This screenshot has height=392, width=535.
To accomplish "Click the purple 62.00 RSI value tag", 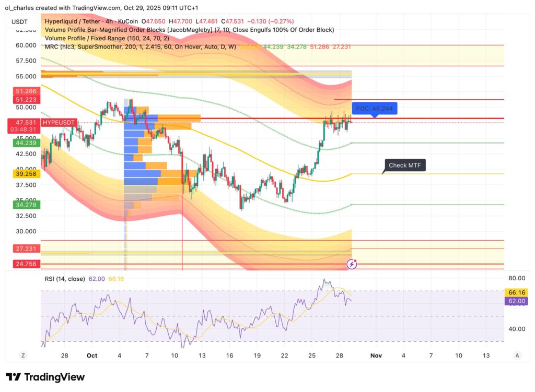I will tap(516, 301).
